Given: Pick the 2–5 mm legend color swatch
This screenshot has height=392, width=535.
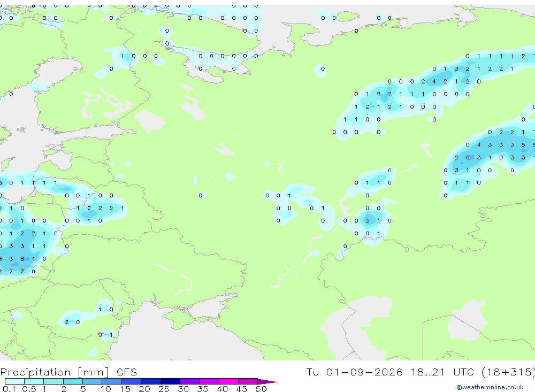Looking at the screenshot, I should pos(73,381).
